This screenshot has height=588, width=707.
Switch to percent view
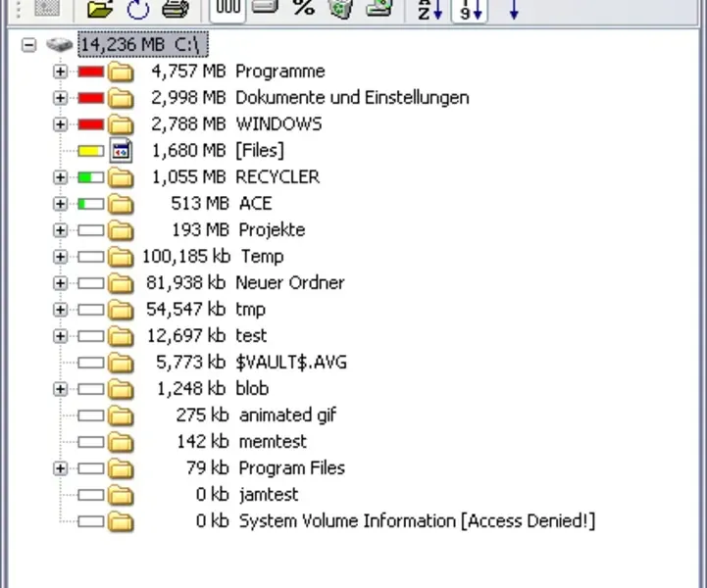tap(303, 7)
